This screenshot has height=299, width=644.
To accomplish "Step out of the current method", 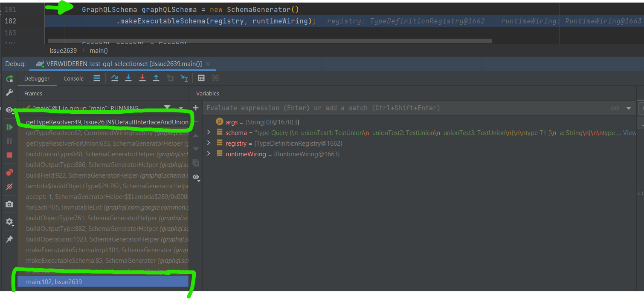I will [157, 78].
